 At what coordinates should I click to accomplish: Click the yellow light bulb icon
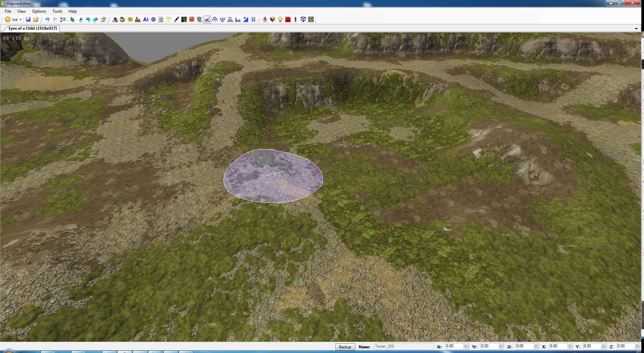(x=280, y=20)
